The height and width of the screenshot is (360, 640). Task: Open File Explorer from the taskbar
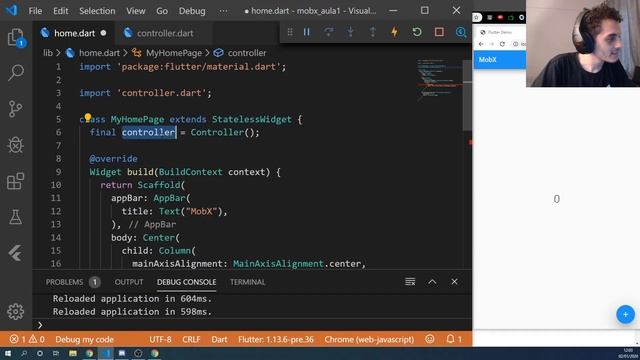pos(73,353)
